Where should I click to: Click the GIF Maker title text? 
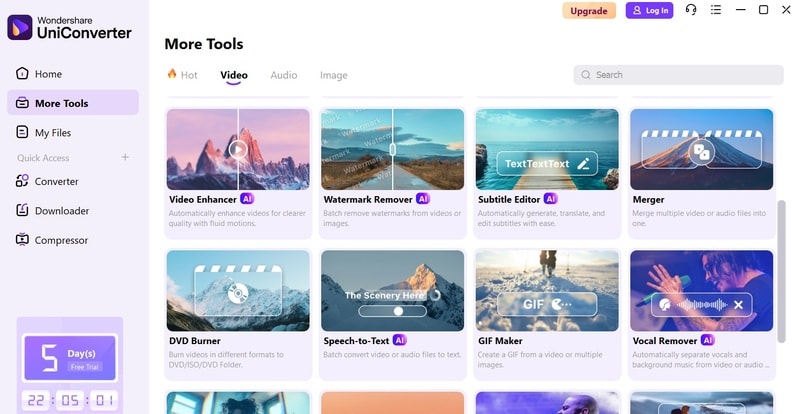click(500, 341)
